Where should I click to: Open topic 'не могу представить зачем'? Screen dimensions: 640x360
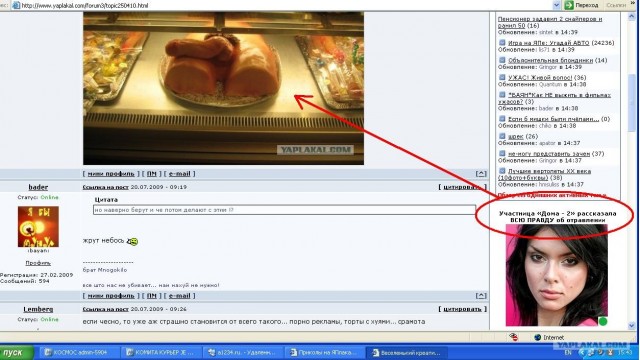pos(549,153)
